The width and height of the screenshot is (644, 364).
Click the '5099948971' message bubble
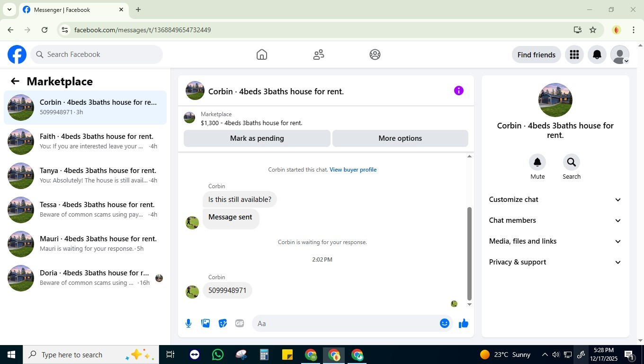click(228, 291)
